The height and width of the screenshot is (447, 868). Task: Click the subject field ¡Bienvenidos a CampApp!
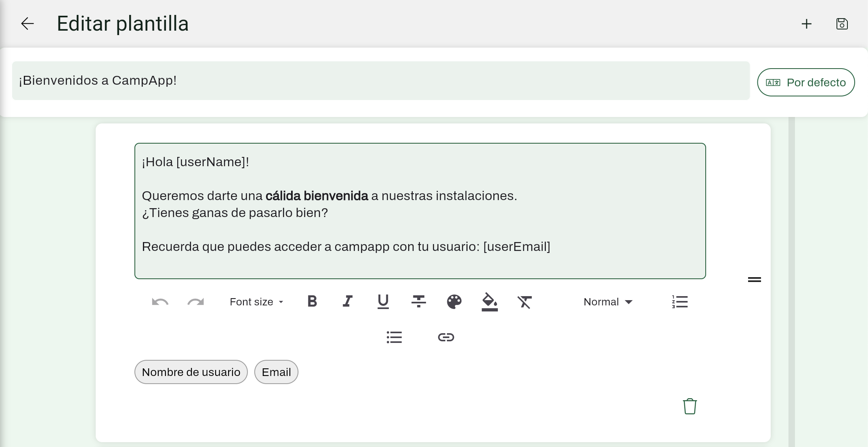[380, 81]
